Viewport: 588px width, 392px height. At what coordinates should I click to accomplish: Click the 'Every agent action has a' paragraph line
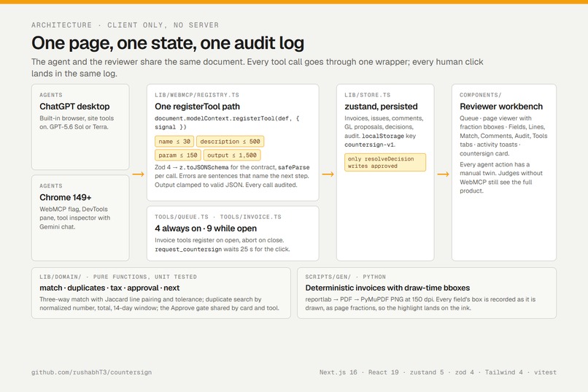tap(495, 164)
